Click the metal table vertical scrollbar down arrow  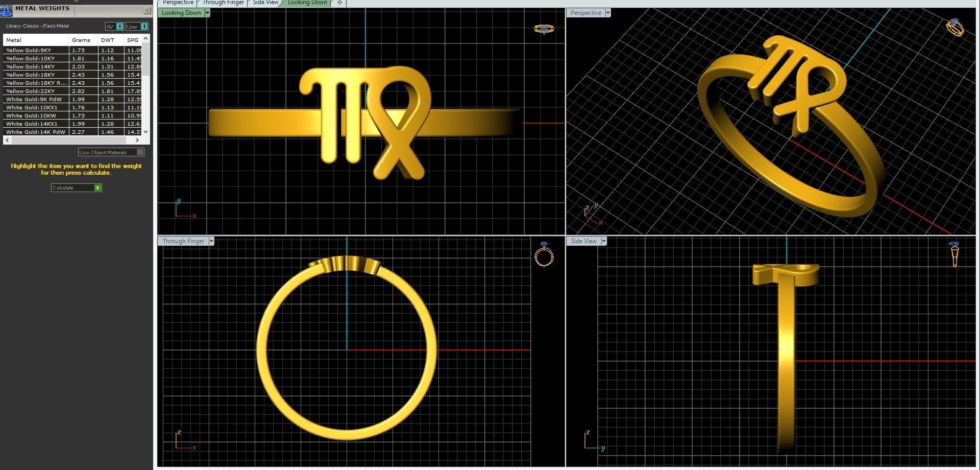(x=146, y=132)
